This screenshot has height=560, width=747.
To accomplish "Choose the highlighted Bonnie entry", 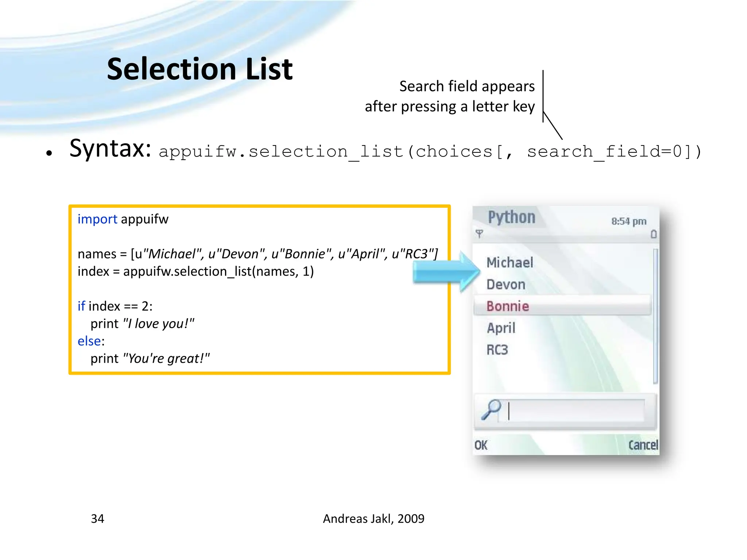I will [562, 306].
